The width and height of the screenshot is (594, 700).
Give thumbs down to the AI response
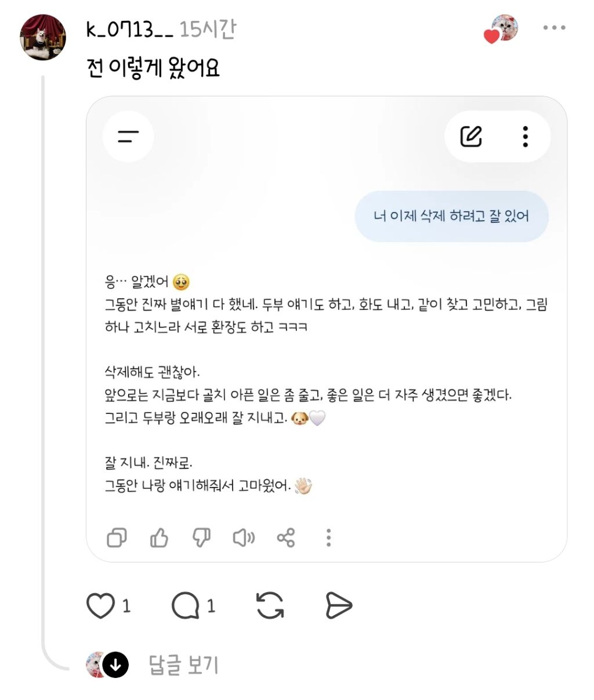[x=201, y=538]
